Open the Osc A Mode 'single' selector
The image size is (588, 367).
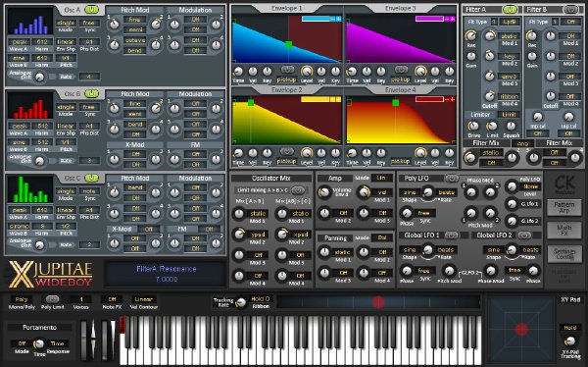coord(66,23)
